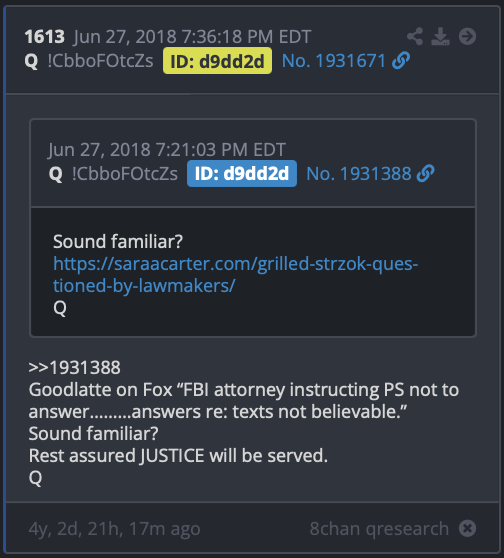The height and width of the screenshot is (558, 504).
Task: Click the share icon on post 1613
Action: tap(415, 36)
